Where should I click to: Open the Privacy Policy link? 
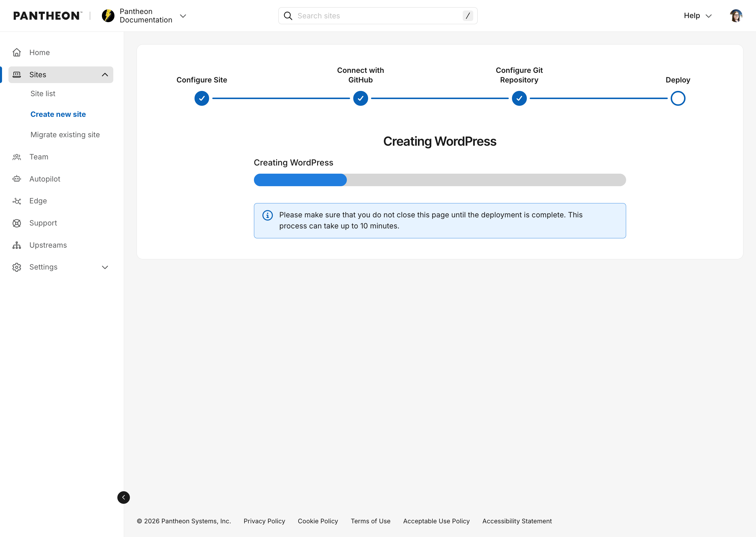click(264, 521)
